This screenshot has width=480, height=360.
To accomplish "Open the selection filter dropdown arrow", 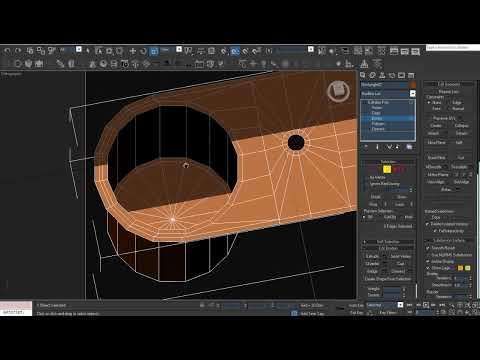I will [x=79, y=49].
